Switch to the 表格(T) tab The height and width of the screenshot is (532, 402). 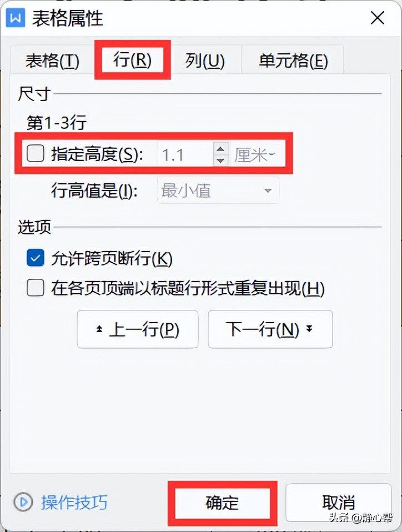pyautogui.click(x=52, y=60)
